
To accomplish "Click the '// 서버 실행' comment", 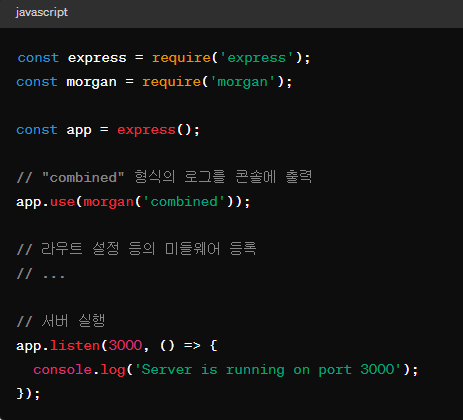I will pos(61,321).
